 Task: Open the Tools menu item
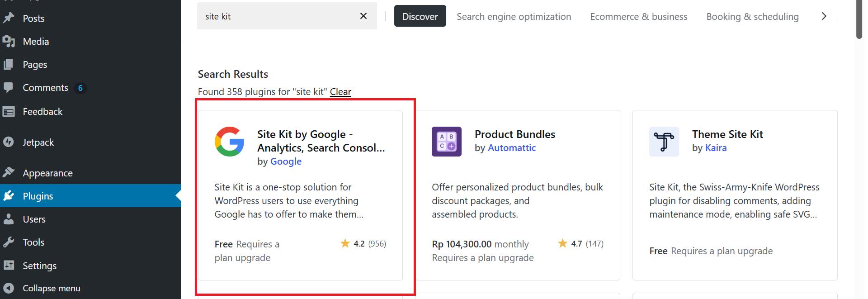click(x=33, y=242)
